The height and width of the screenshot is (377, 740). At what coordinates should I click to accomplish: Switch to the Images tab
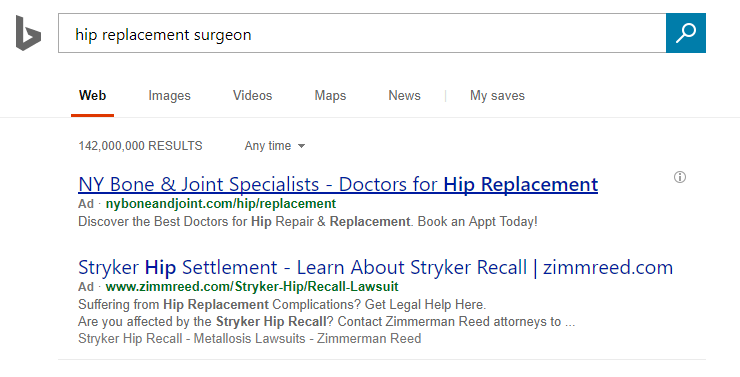(169, 96)
